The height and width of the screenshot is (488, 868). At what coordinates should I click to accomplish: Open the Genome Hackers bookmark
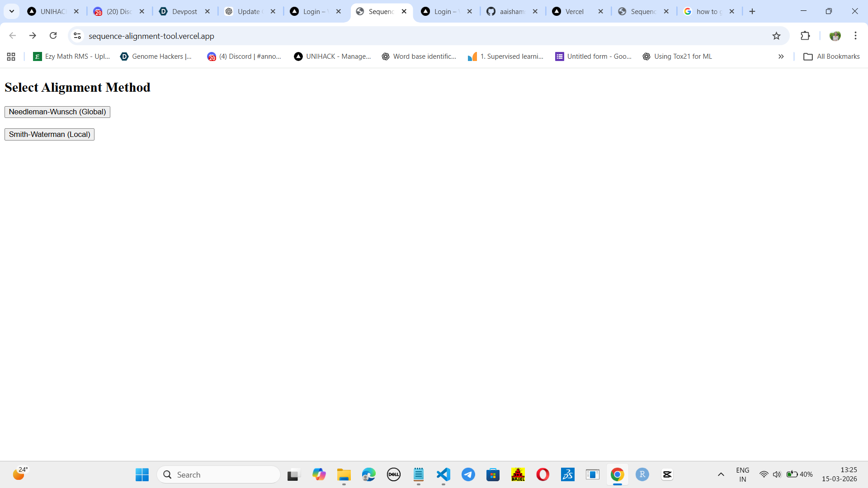click(x=156, y=56)
